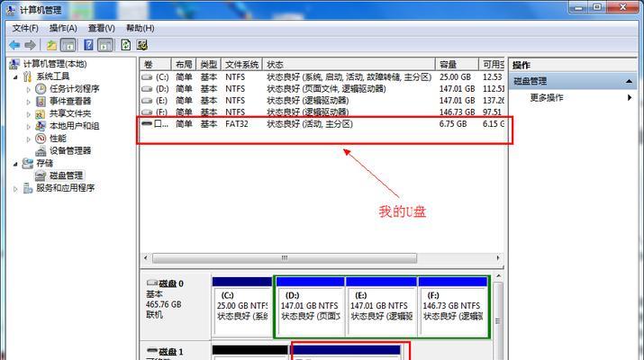Toggle the Show/Hide Console Tree toolbar icon

click(68, 45)
